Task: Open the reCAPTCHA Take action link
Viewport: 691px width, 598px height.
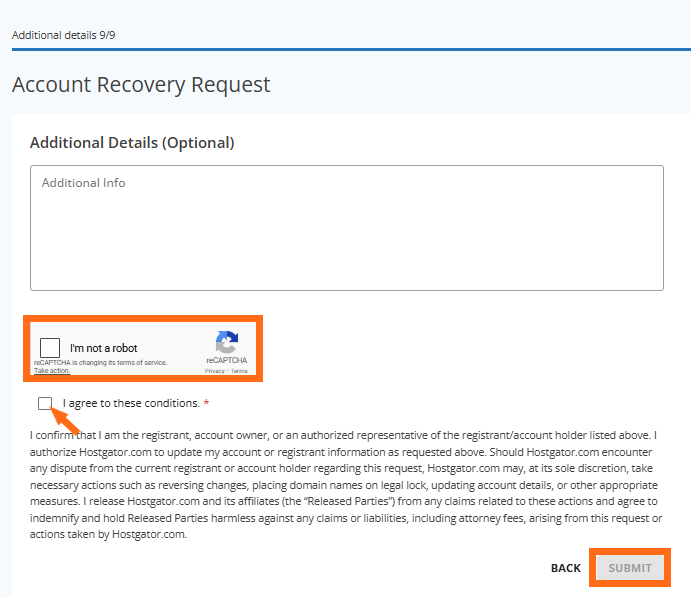Action: [x=52, y=371]
